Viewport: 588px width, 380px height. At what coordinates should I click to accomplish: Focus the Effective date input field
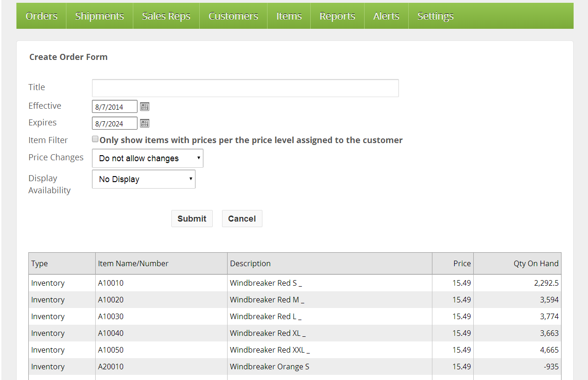coord(114,107)
